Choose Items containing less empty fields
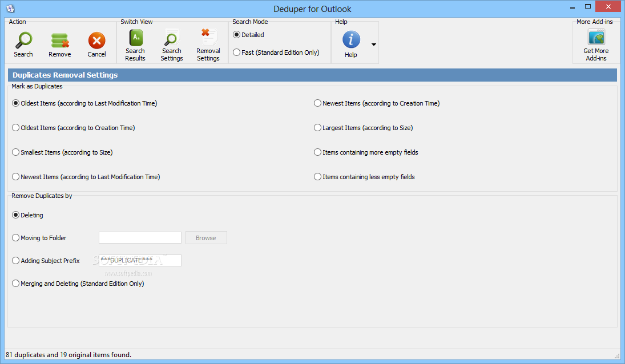Image resolution: width=625 pixels, height=364 pixels. click(x=364, y=177)
